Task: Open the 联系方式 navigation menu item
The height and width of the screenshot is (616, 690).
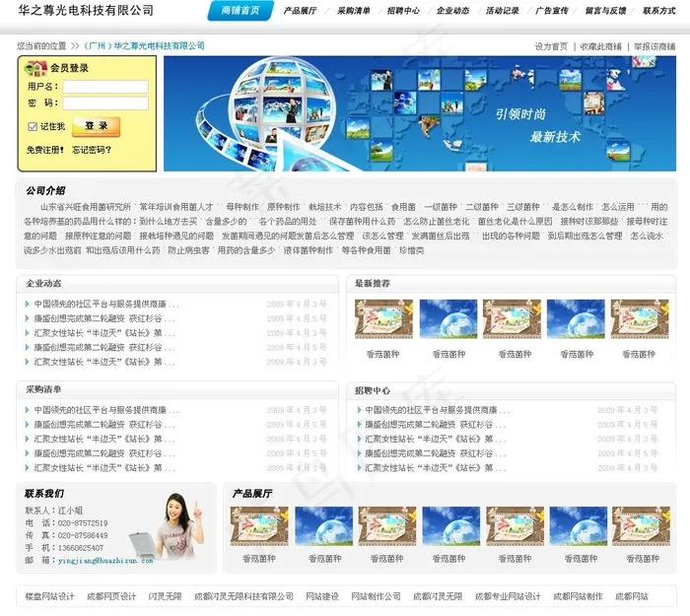Action: (658, 11)
